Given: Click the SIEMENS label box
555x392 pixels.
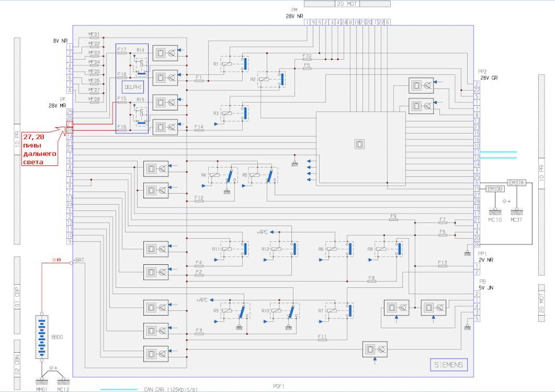Looking at the screenshot, I should tap(449, 365).
